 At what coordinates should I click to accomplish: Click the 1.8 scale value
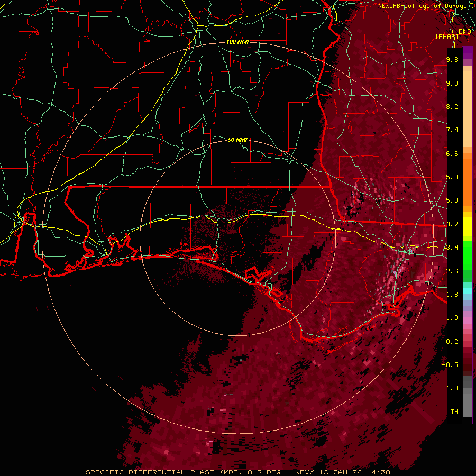pos(452,295)
